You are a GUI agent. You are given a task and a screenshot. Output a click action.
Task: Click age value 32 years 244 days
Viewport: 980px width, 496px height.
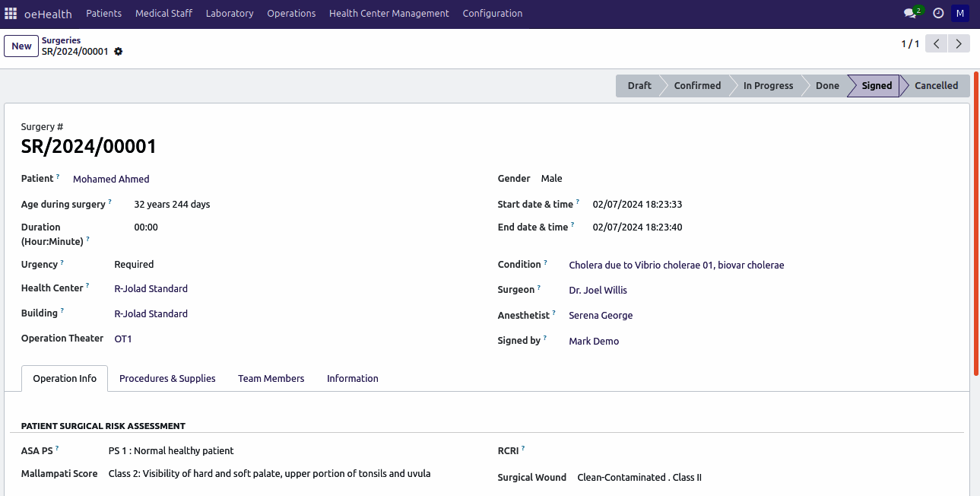pyautogui.click(x=172, y=205)
